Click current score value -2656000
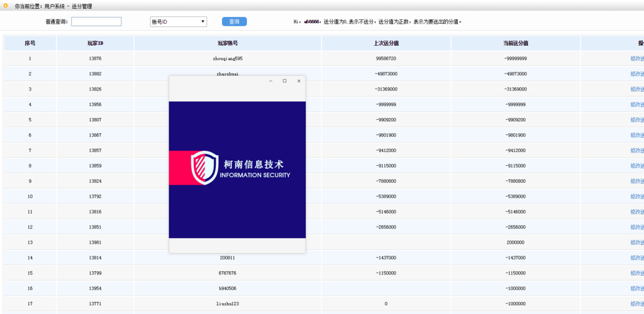The image size is (644, 314). click(x=516, y=227)
